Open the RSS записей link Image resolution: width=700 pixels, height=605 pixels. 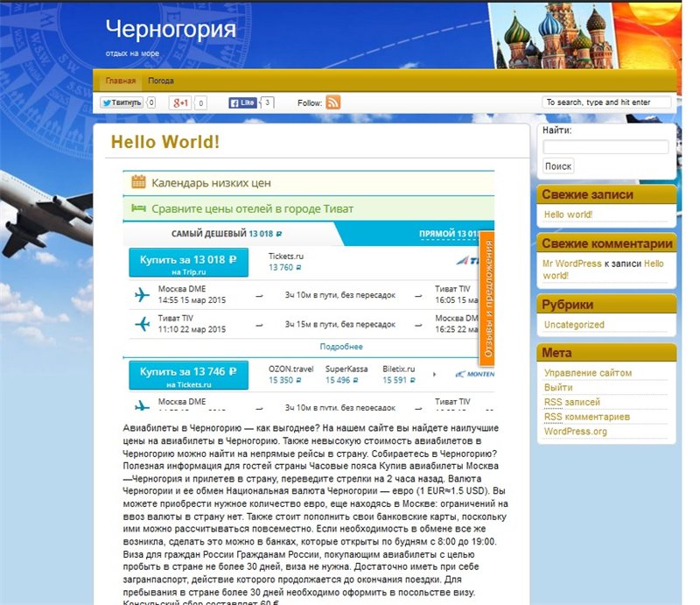tap(572, 402)
